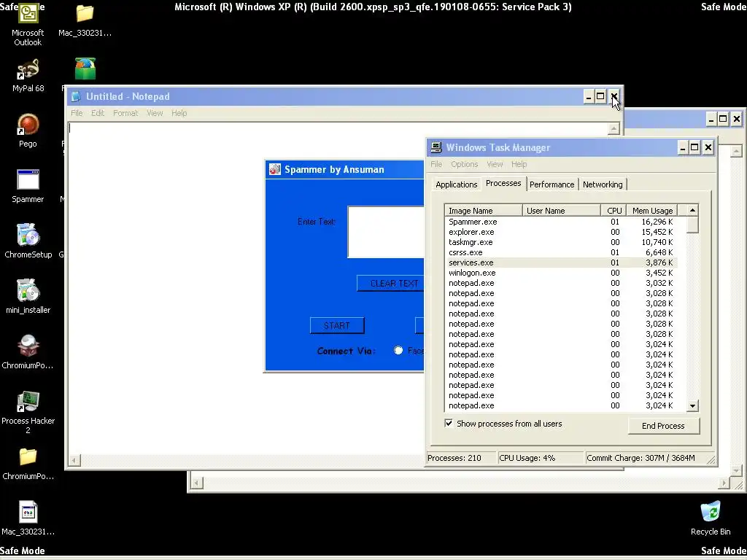The height and width of the screenshot is (560, 747).
Task: Click the Commit Charge status entry
Action: (x=646, y=458)
